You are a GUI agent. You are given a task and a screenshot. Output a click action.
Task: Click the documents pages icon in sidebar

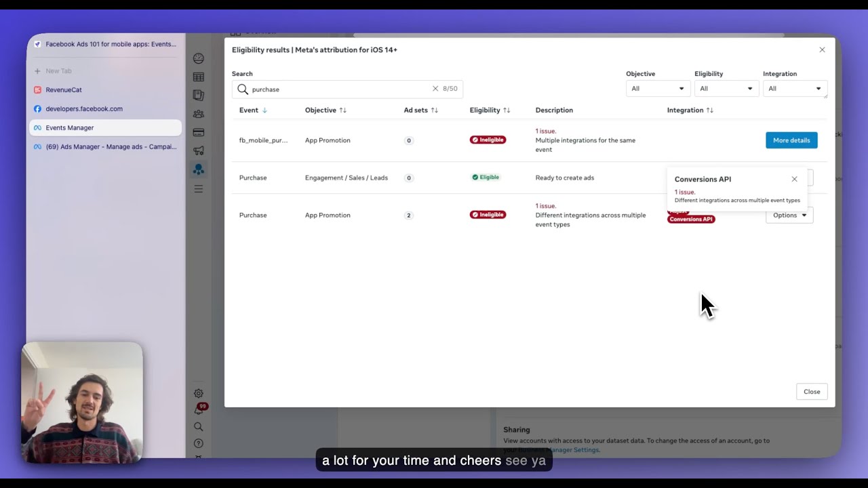199,96
